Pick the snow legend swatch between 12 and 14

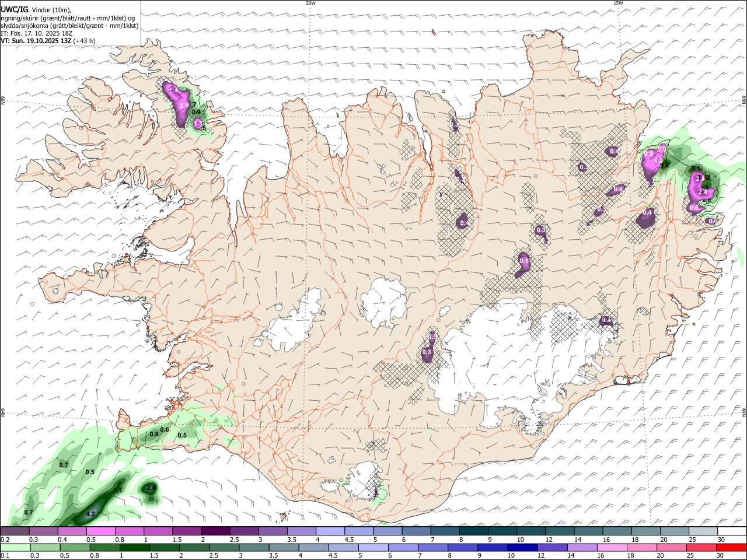coord(560,531)
